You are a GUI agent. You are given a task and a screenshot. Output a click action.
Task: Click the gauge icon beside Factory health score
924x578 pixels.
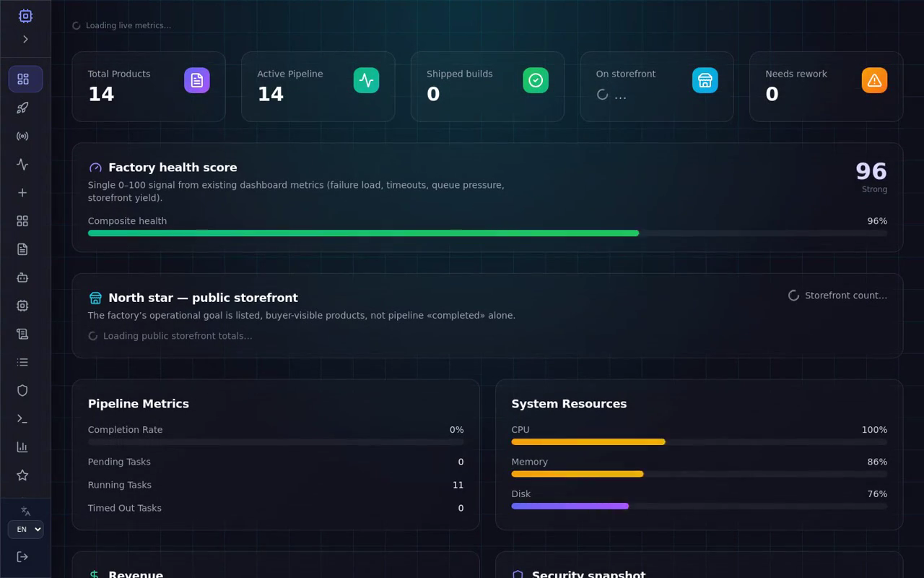[95, 168]
